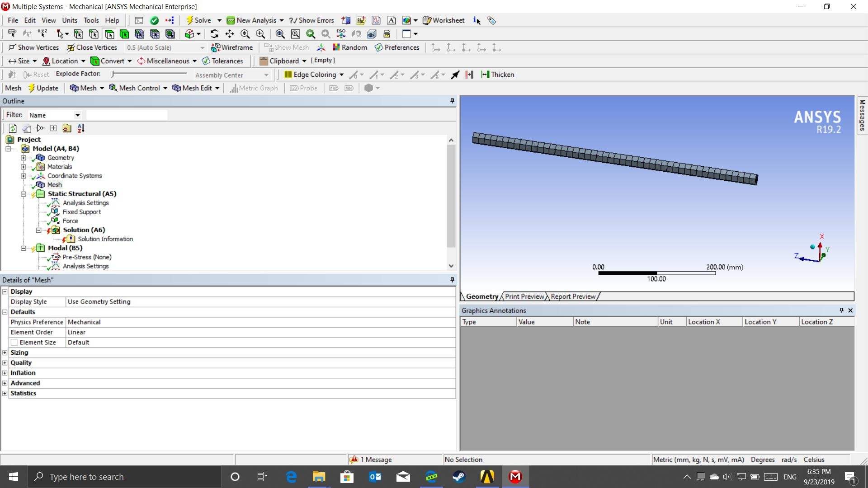
Task: Open the Filter Name dropdown
Action: (77, 115)
